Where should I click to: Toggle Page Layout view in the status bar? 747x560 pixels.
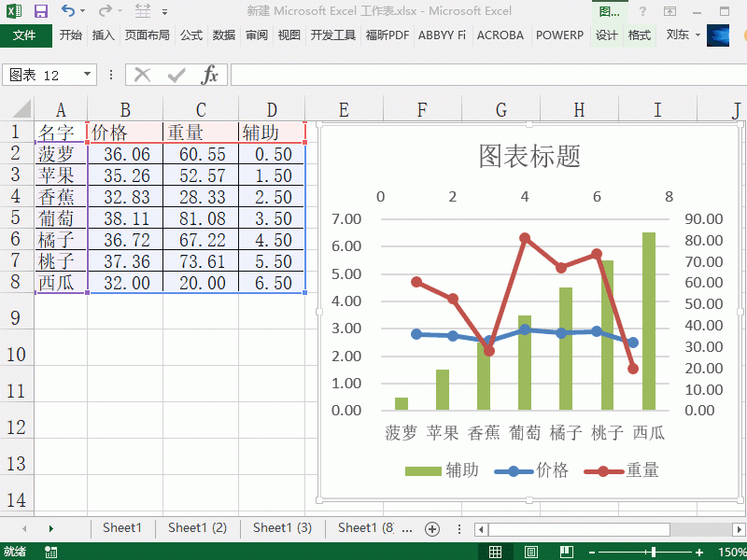pos(530,551)
